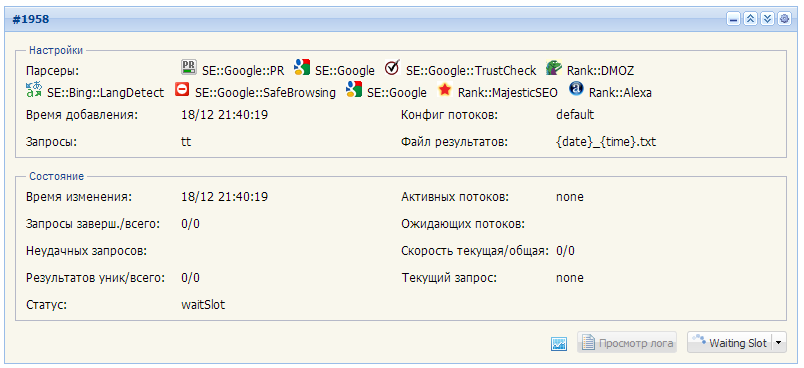This screenshot has height=368, width=804.
Task: Move task up with the double-up arrow icon
Action: 751,19
